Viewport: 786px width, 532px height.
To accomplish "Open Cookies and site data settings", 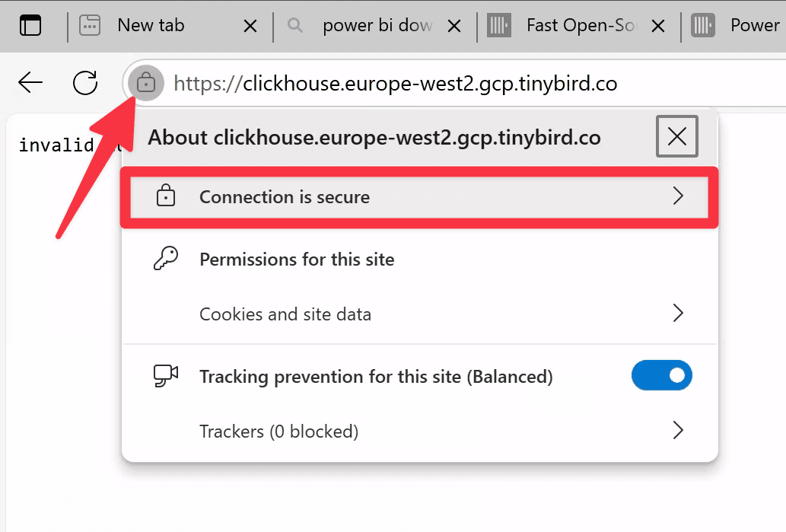I will (418, 313).
